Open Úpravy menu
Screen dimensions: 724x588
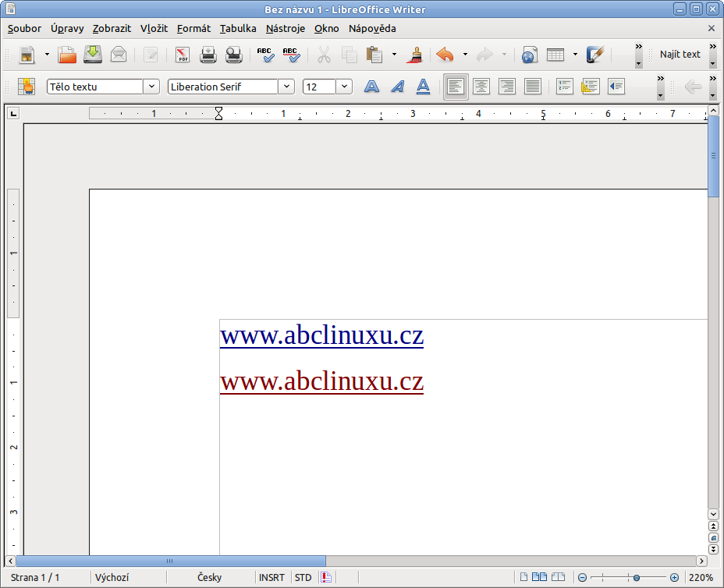pos(67,29)
